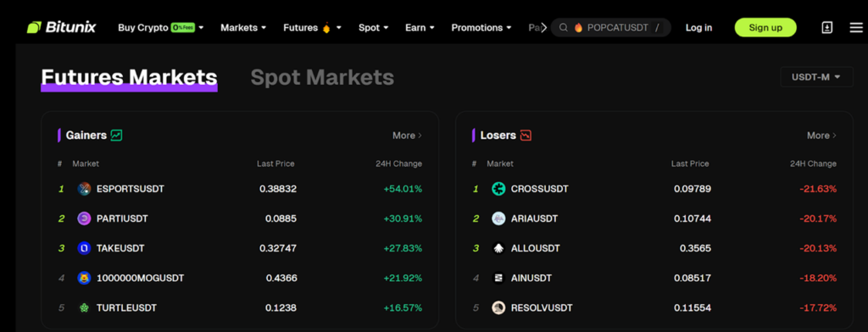Select the ALLOUSDT market name
The height and width of the screenshot is (332, 868).
536,248
